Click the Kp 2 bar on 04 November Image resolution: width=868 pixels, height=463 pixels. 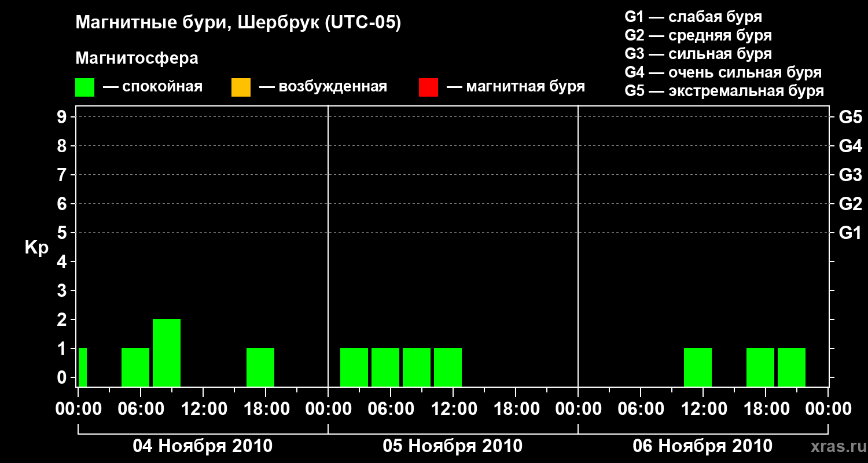click(x=167, y=352)
